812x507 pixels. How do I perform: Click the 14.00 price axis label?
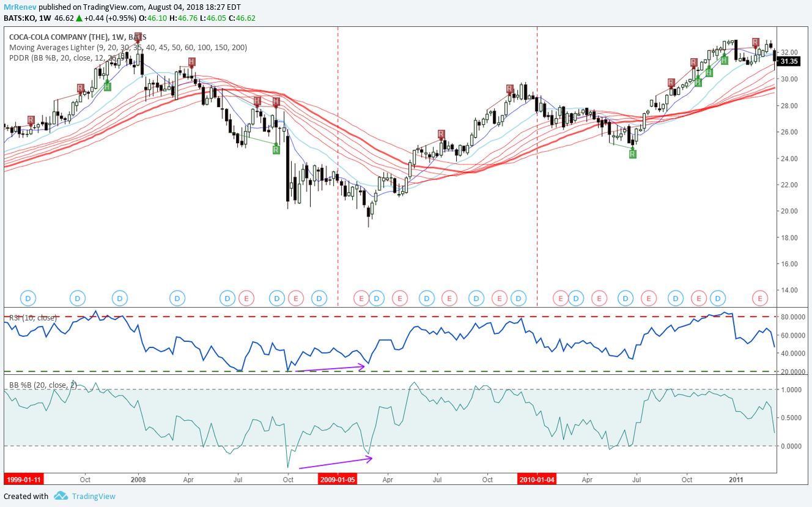789,290
